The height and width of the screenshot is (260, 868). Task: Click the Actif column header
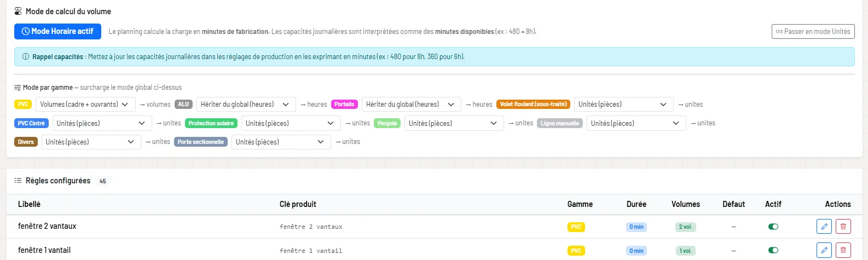(x=773, y=204)
